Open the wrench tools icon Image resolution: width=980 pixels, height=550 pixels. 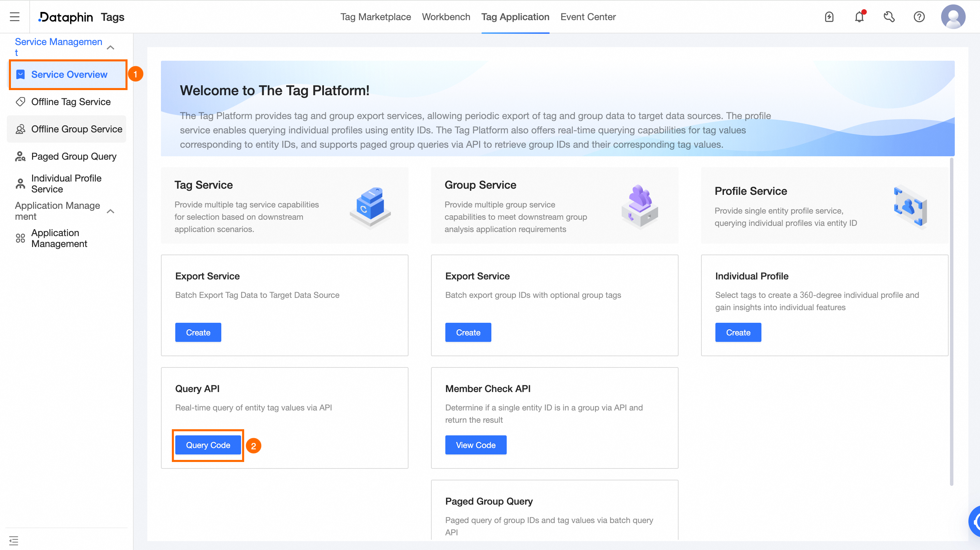[889, 17]
